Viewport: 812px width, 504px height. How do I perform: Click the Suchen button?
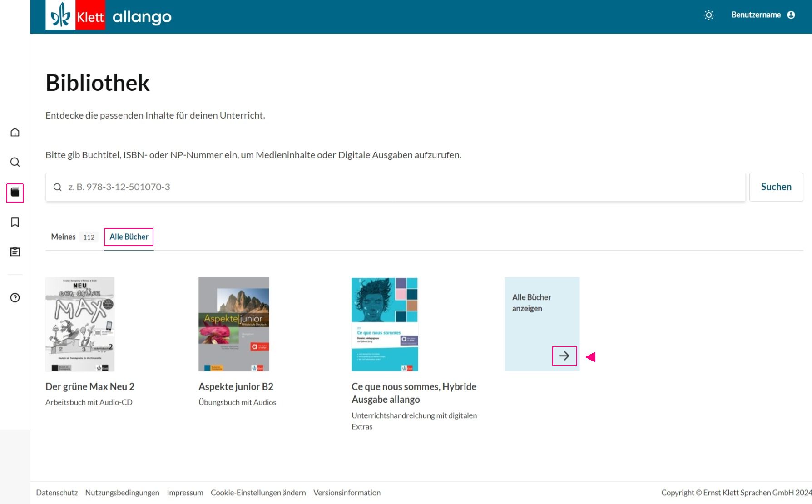pos(776,187)
